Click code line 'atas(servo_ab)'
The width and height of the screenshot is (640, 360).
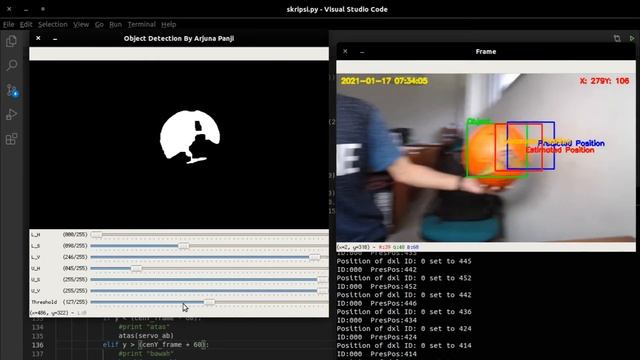(146, 336)
